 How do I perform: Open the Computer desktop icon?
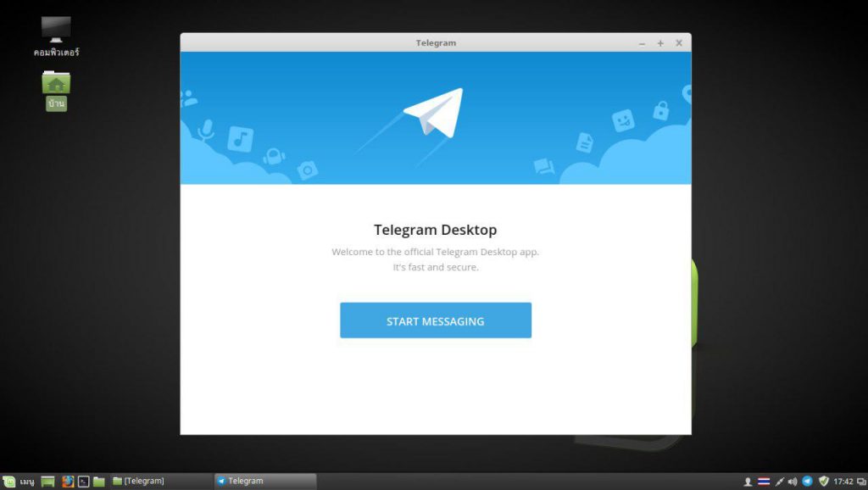56,36
